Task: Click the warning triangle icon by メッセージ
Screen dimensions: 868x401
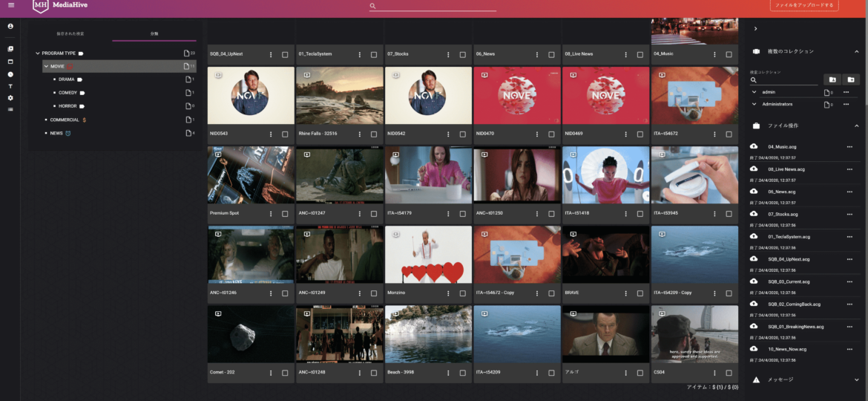Action: tap(756, 380)
